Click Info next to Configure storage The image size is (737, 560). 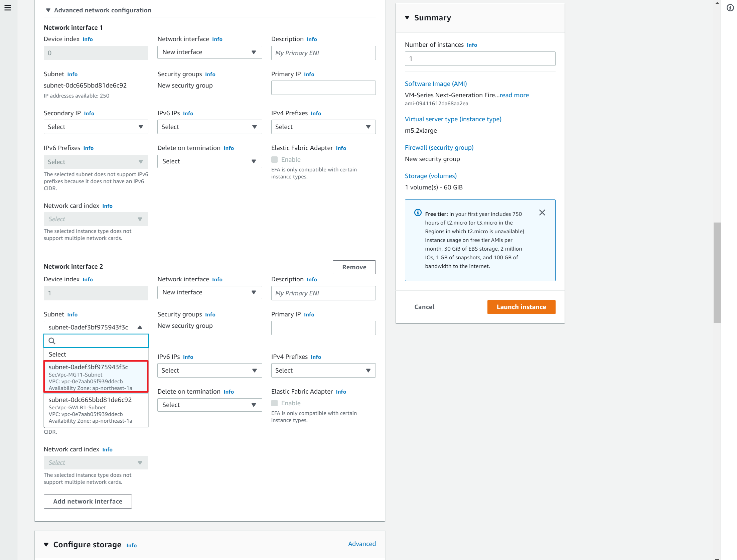pos(131,546)
